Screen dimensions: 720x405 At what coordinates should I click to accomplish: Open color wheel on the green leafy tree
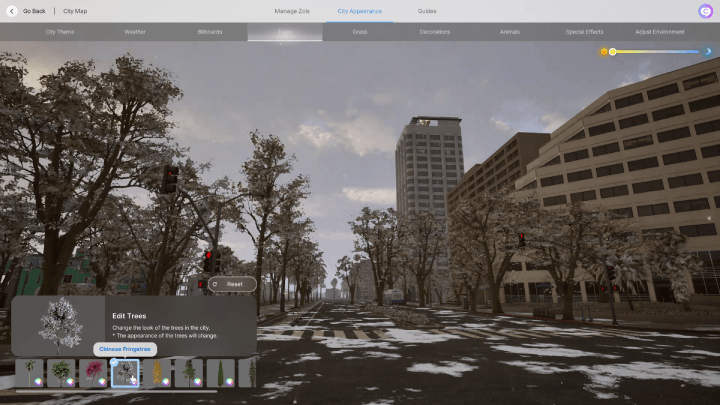tap(70, 381)
